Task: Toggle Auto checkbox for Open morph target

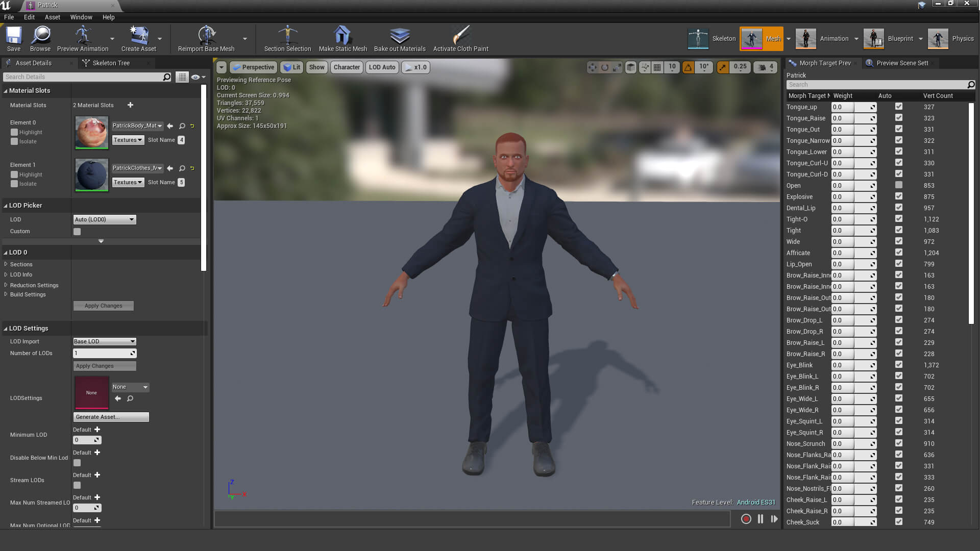Action: 898,185
